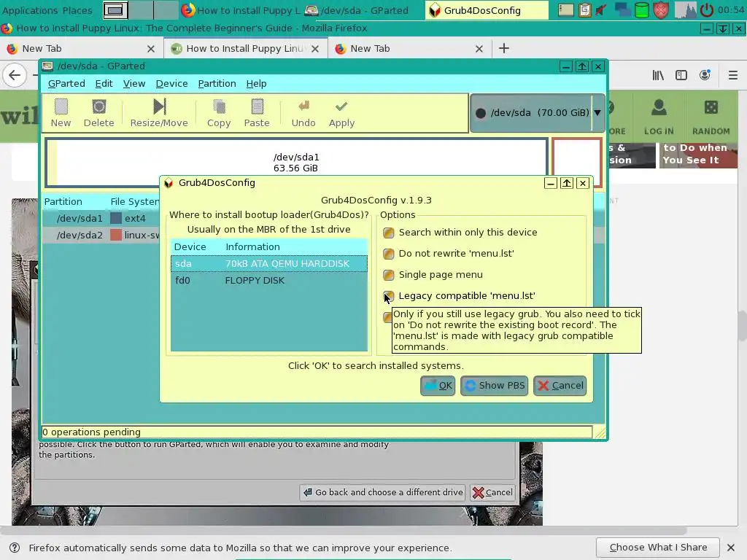Click the Choose What I Share button
The width and height of the screenshot is (747, 560).
click(x=658, y=548)
